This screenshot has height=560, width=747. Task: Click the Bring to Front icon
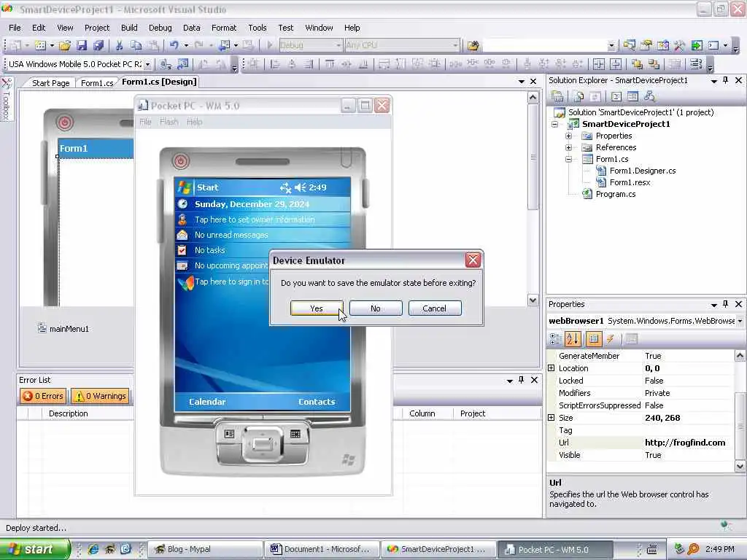click(637, 64)
